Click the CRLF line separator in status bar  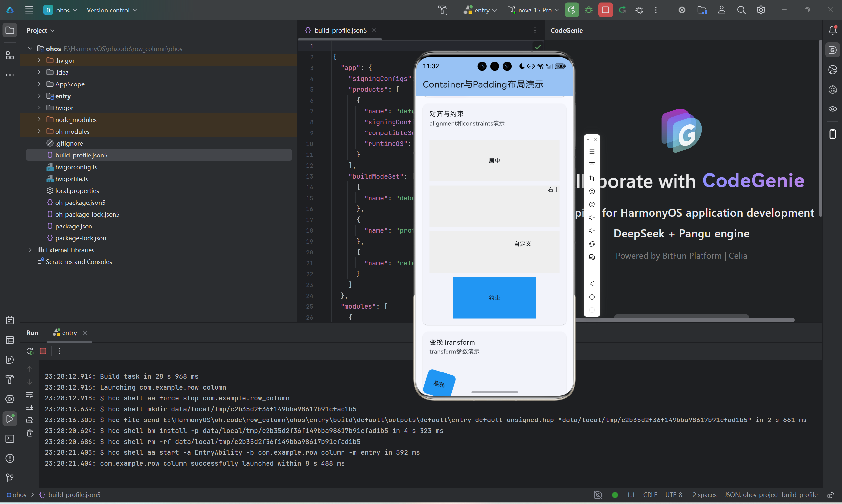pos(650,495)
